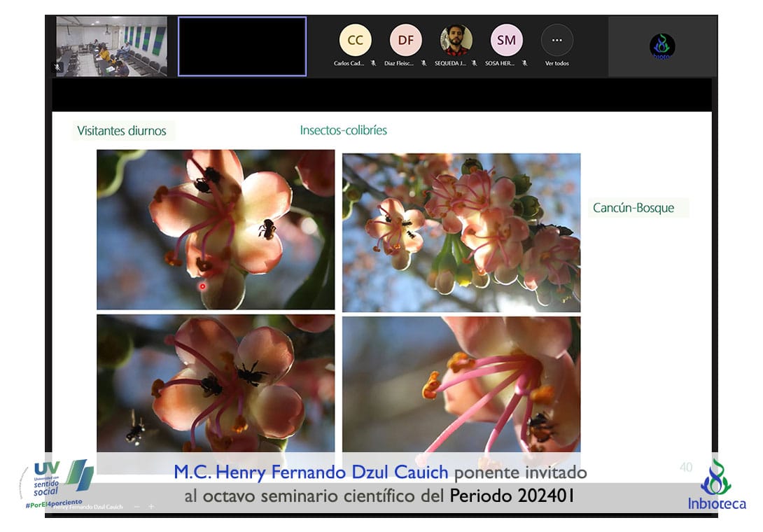Viewport: 763px width, 532px height.
Task: Click the muted mic icon beside SEQUEDA J
Action: (x=474, y=63)
